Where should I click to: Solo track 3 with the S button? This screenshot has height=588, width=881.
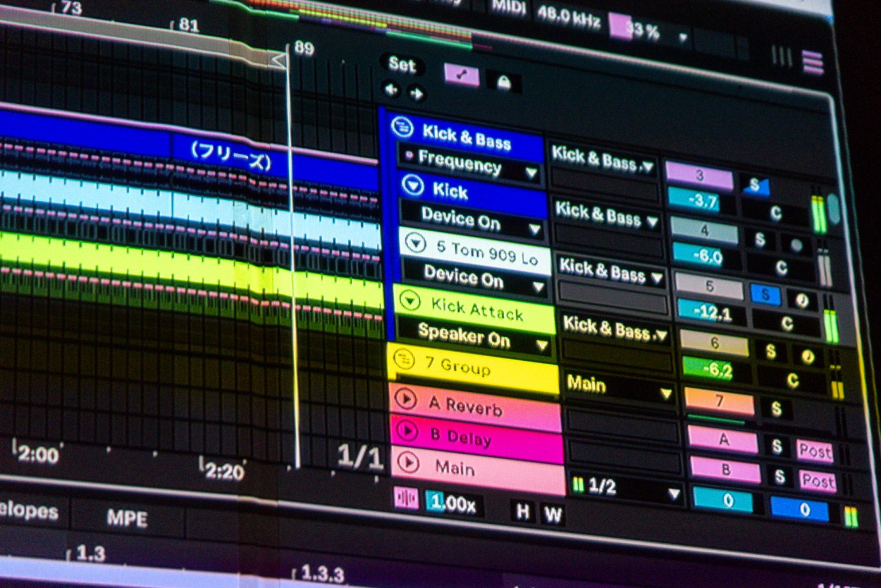pyautogui.click(x=754, y=185)
